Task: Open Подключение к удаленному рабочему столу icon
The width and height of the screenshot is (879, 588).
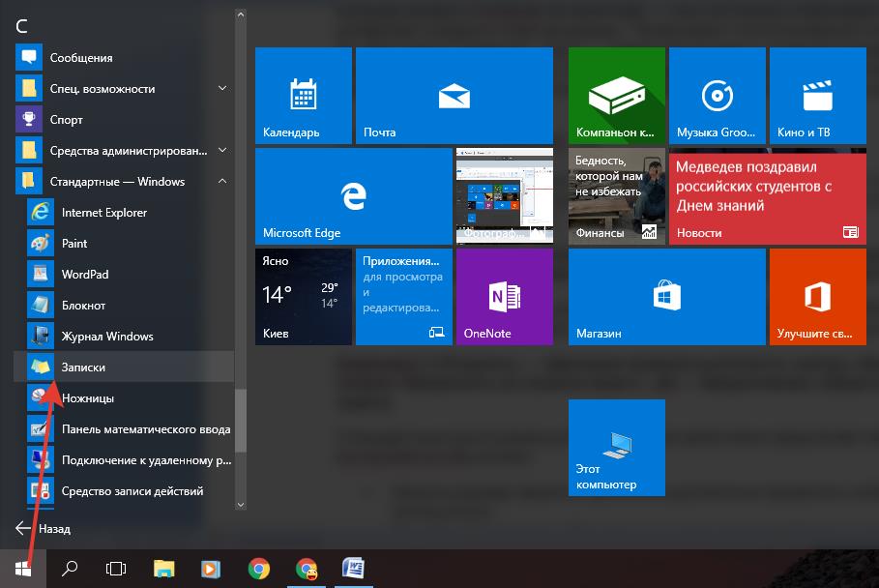Action: pos(41,459)
